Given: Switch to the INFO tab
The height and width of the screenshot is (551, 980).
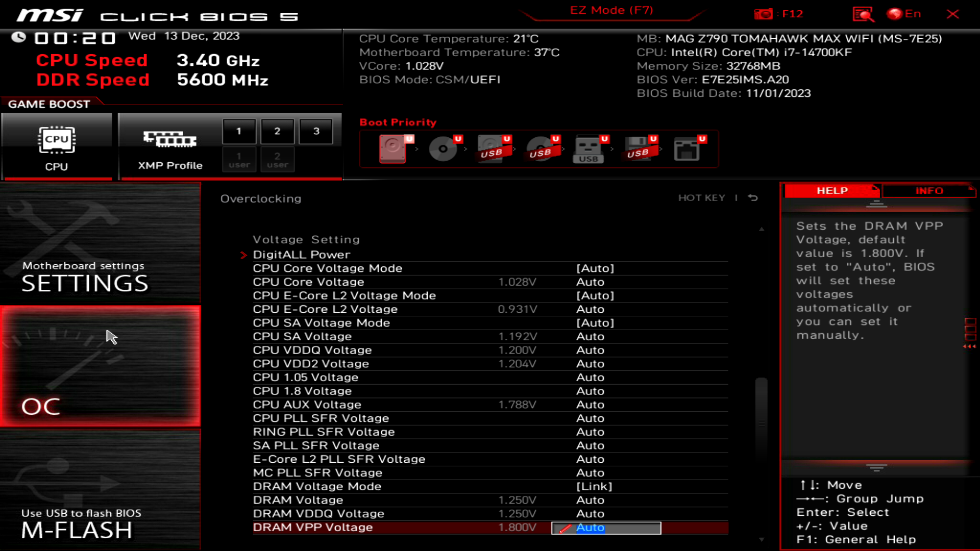Looking at the screenshot, I should click(928, 190).
